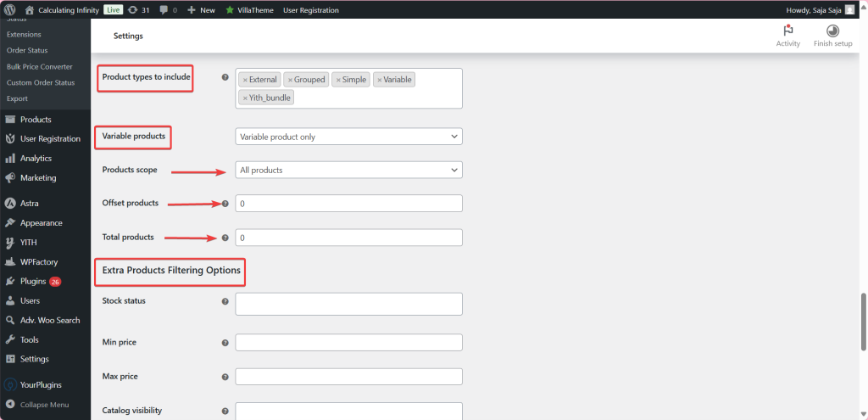868x420 pixels.
Task: Click the Users person icon
Action: (10, 301)
